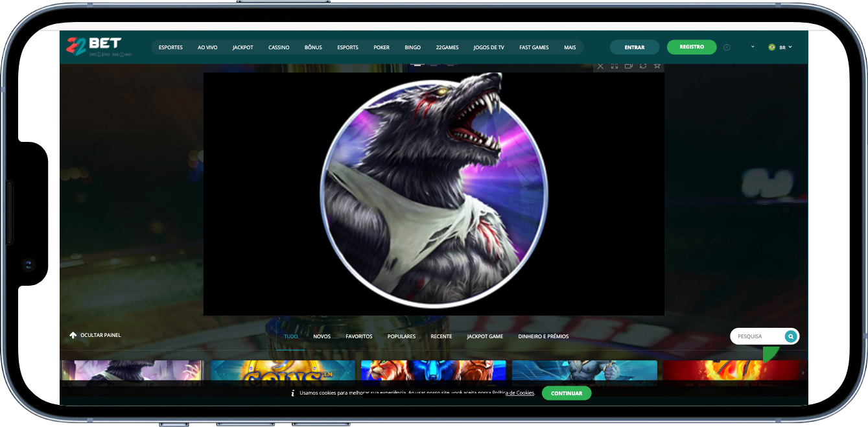This screenshot has height=427, width=868.
Task: Go to Esports section
Action: [x=347, y=47]
